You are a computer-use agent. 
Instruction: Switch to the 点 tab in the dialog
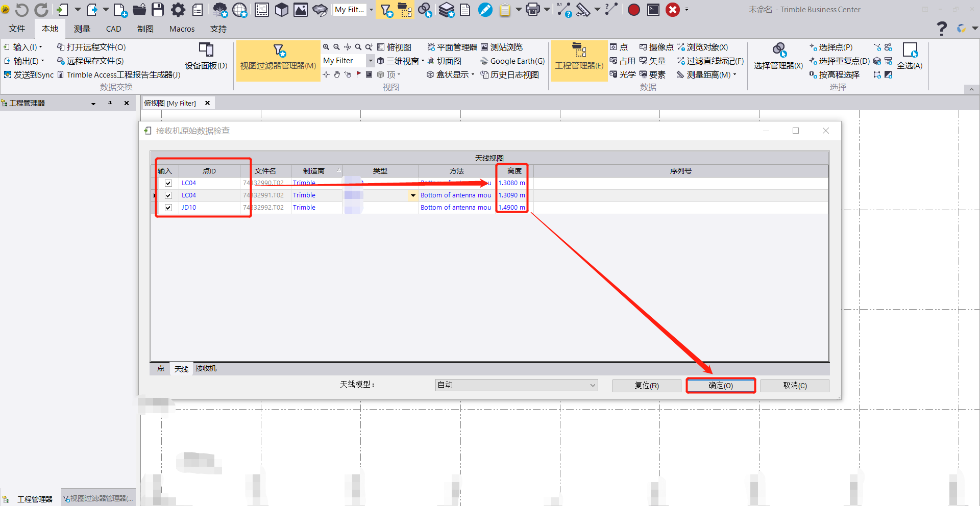pyautogui.click(x=161, y=369)
